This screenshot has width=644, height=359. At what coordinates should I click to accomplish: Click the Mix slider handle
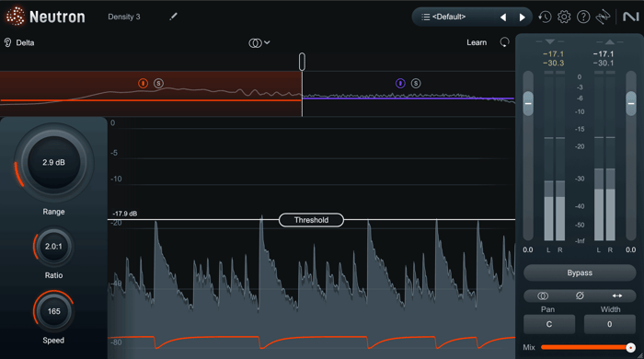[630, 348]
